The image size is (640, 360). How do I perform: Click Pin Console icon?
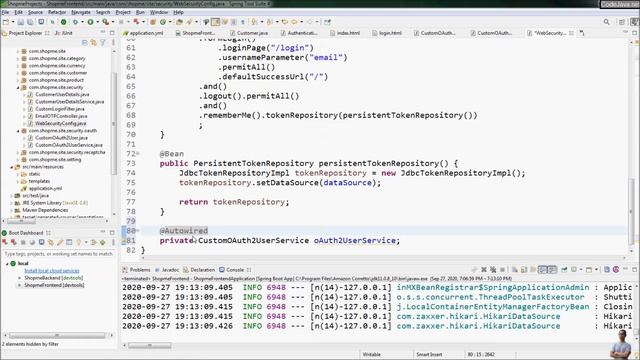tap(564, 270)
